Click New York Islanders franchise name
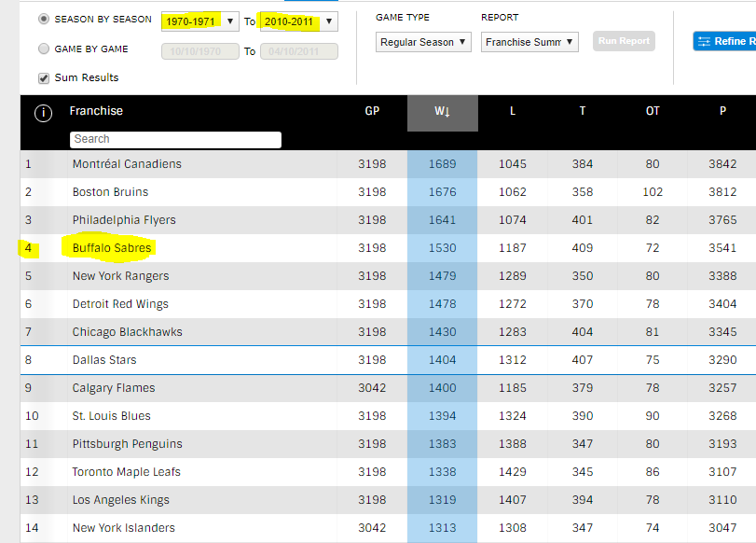The width and height of the screenshot is (756, 543). [x=123, y=528]
